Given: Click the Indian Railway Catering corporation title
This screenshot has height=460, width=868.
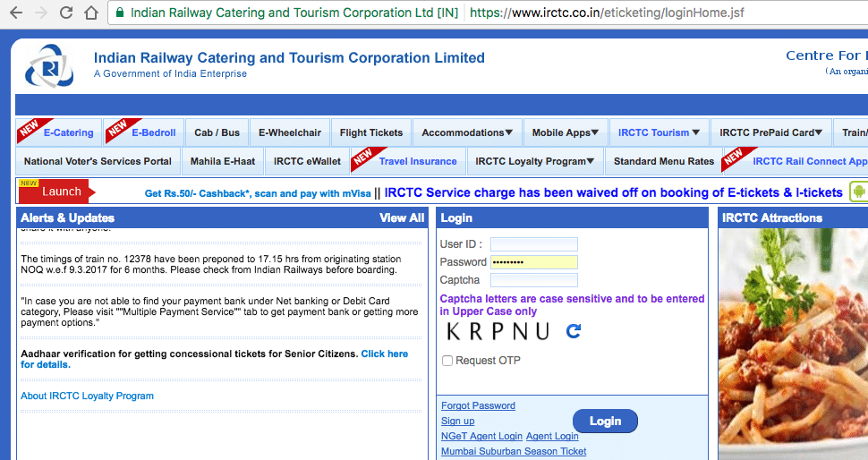Looking at the screenshot, I should pyautogui.click(x=289, y=57).
